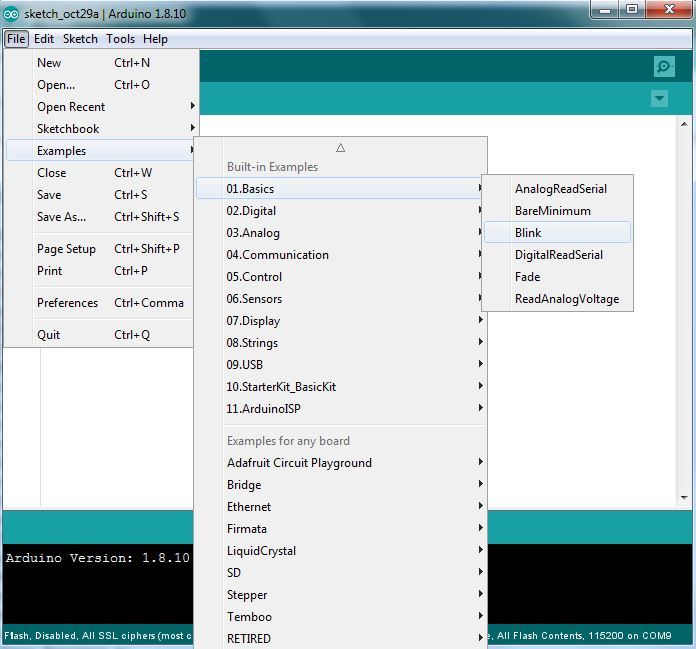696x649 pixels.
Task: Open the Blink example sketch
Action: tap(557, 233)
